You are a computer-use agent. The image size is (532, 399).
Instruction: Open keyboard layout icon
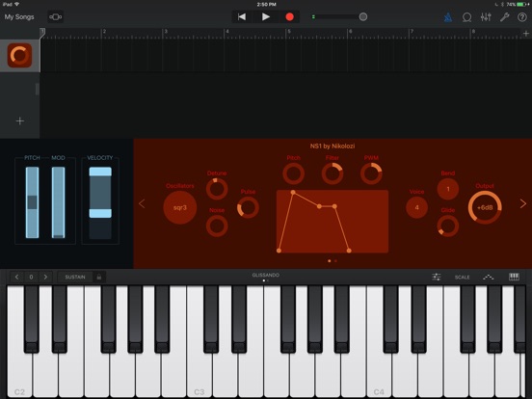514,277
